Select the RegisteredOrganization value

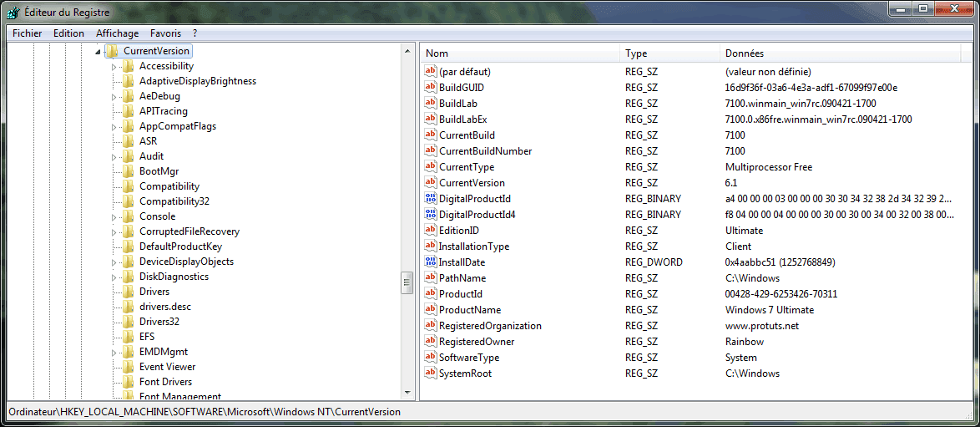coord(490,326)
